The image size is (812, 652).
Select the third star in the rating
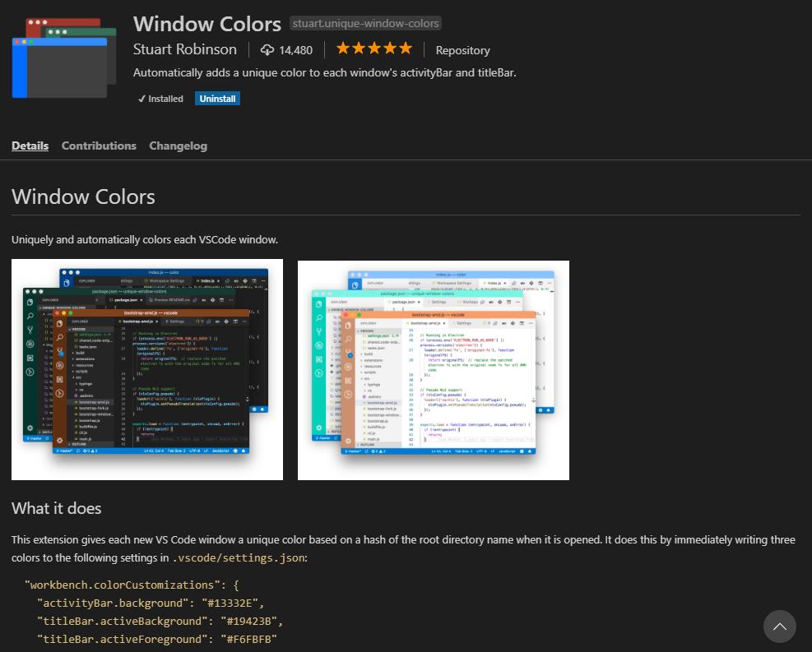[374, 49]
